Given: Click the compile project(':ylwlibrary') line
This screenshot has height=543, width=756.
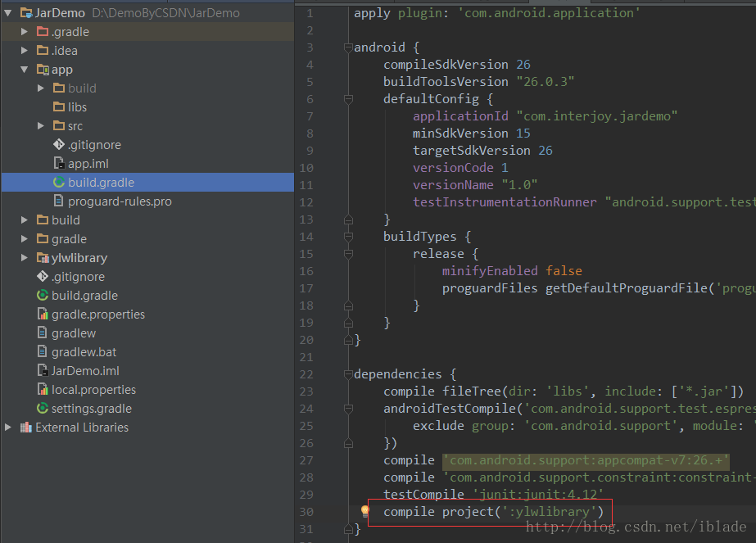Looking at the screenshot, I should click(x=494, y=512).
